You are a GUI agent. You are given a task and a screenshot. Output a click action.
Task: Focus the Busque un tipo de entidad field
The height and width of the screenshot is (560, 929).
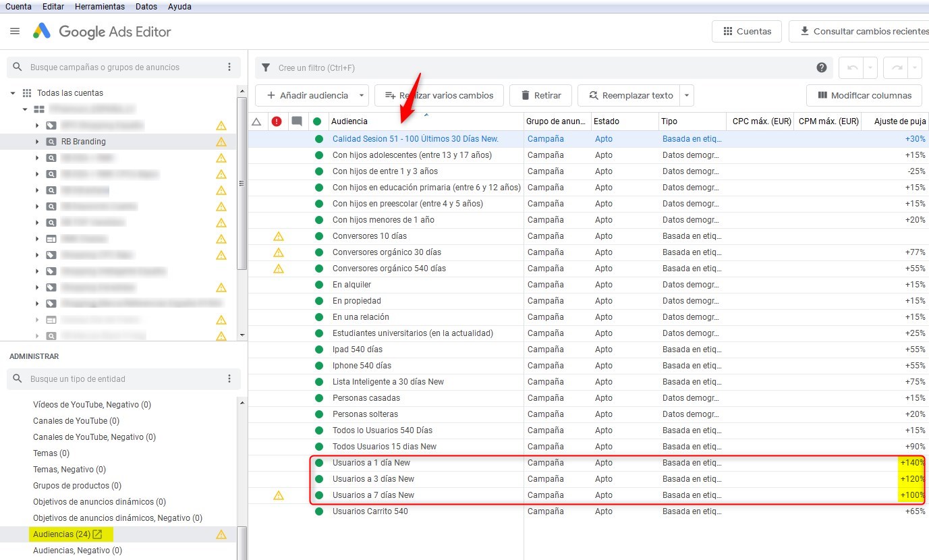pyautogui.click(x=124, y=379)
